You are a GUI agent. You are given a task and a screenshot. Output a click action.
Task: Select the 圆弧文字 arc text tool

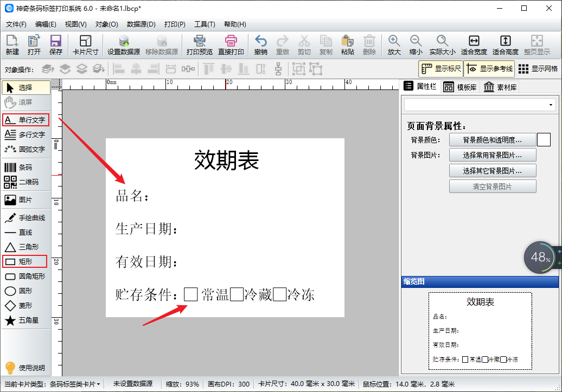[25, 149]
